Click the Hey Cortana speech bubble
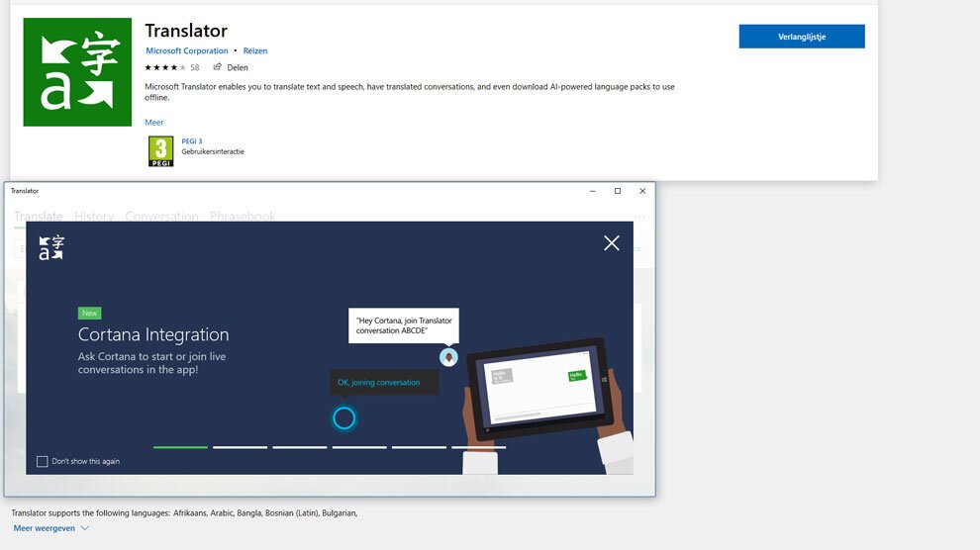Screen dimensions: 980x550 pos(404,325)
